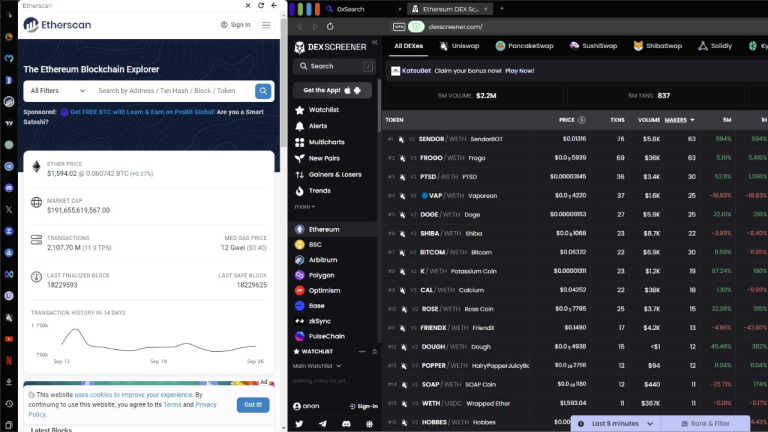
Task: Click the Dexscreener logo
Action: pos(330,47)
